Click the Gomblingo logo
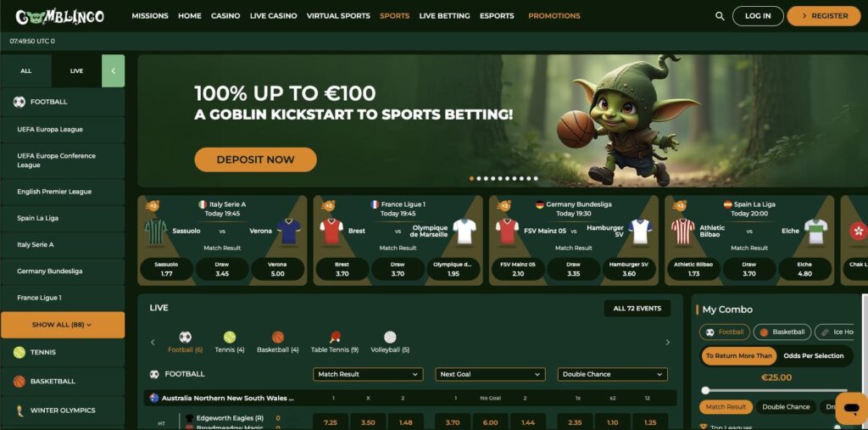The image size is (868, 430). [x=60, y=16]
